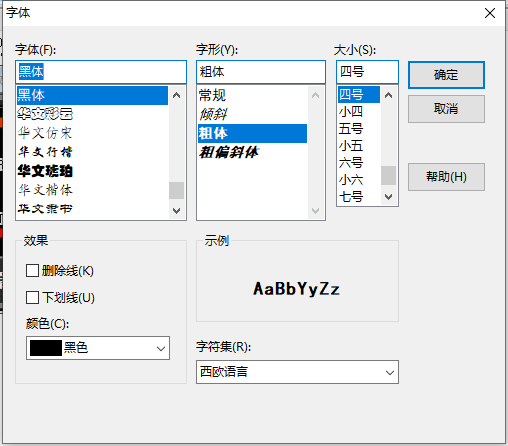
Task: Click the 取消 button
Action: (446, 109)
